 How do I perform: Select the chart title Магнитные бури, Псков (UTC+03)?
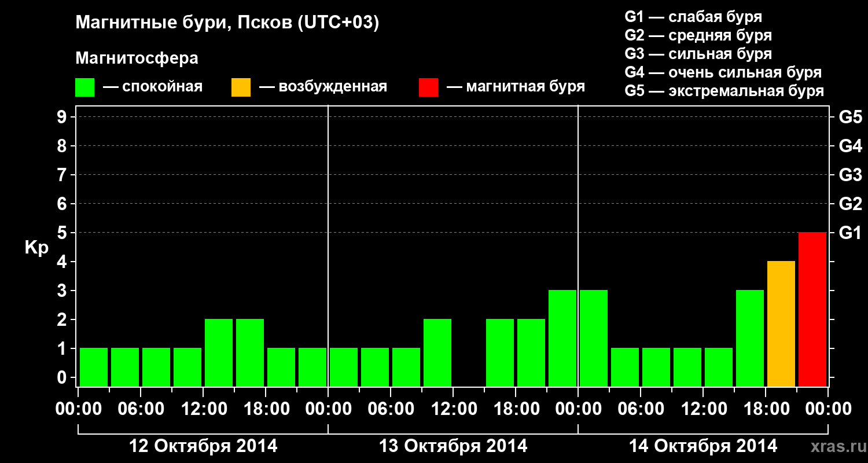click(227, 23)
